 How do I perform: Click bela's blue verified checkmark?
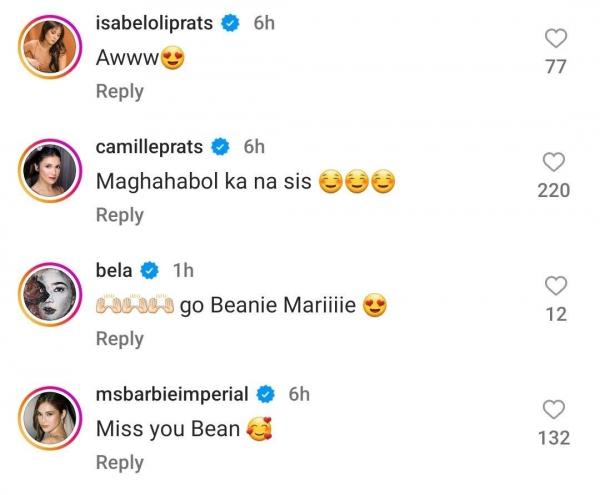(x=150, y=271)
